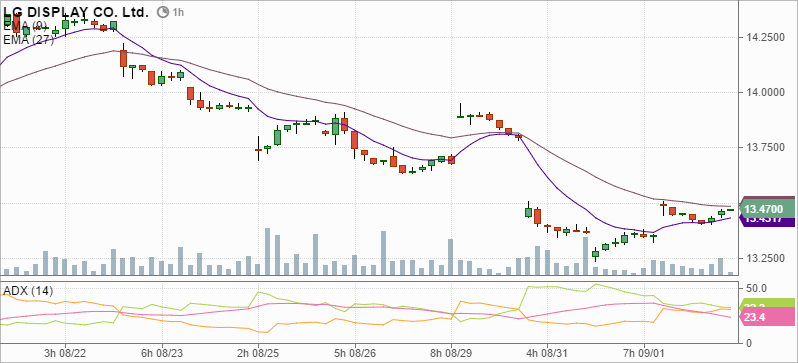798x363 pixels.
Task: Click the 4h 08/31 time axis label
Action: coord(548,352)
